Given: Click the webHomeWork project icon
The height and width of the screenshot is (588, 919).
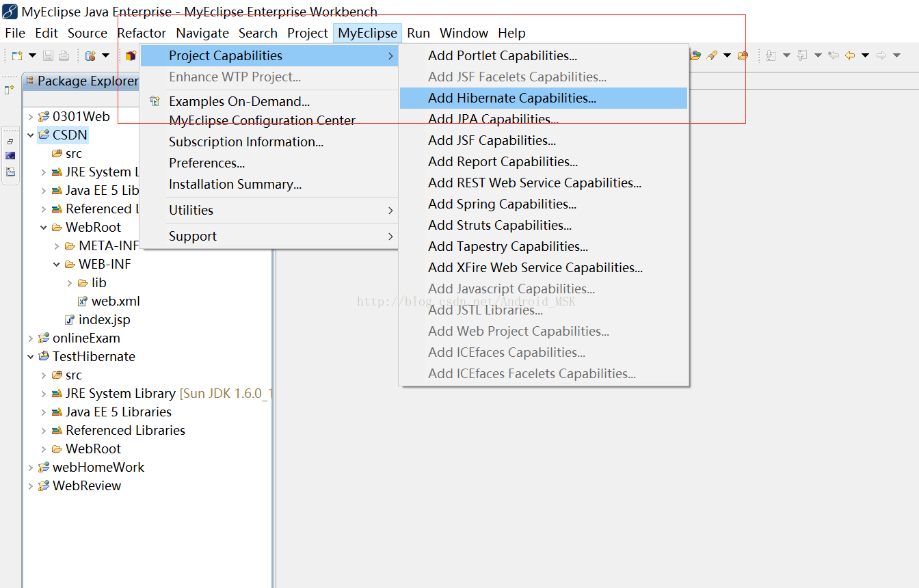Looking at the screenshot, I should [44, 467].
